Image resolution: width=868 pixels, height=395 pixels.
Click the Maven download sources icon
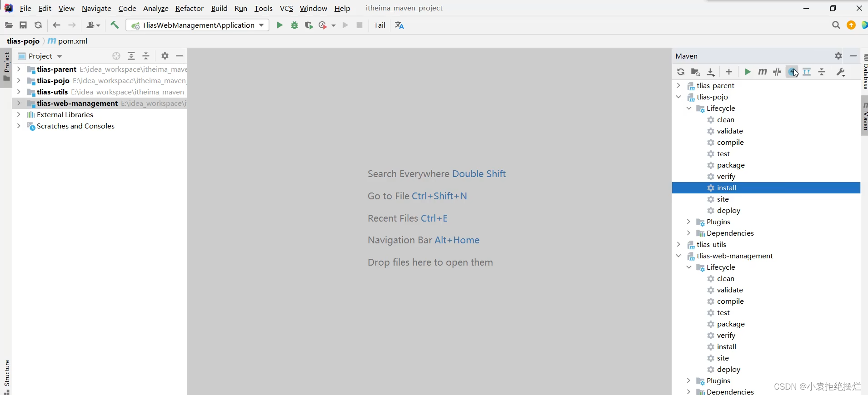click(711, 72)
